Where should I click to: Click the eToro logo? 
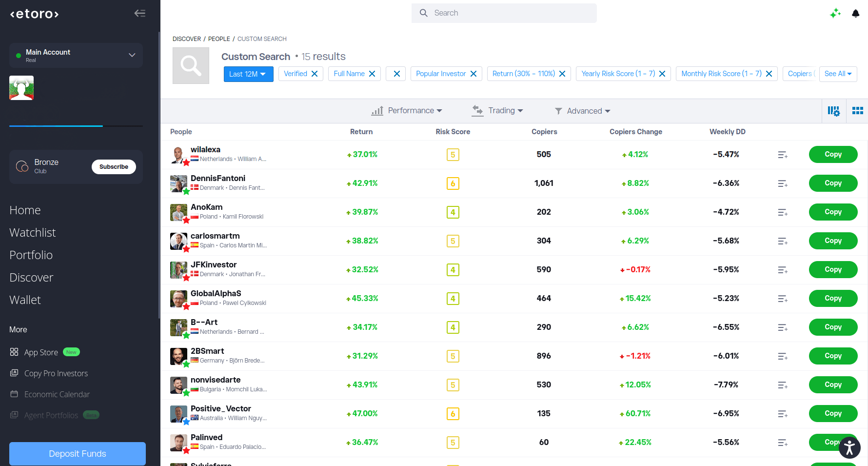tap(35, 14)
